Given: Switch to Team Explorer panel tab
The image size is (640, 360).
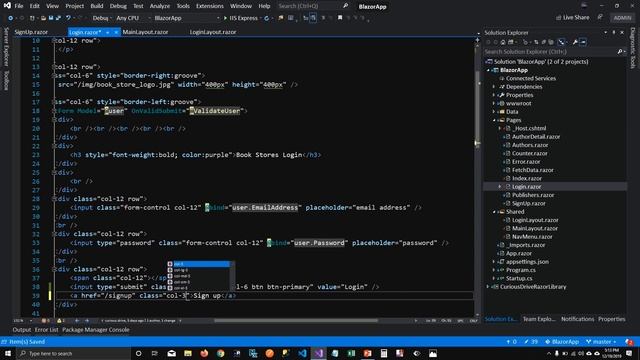Looking at the screenshot, I should [539, 319].
